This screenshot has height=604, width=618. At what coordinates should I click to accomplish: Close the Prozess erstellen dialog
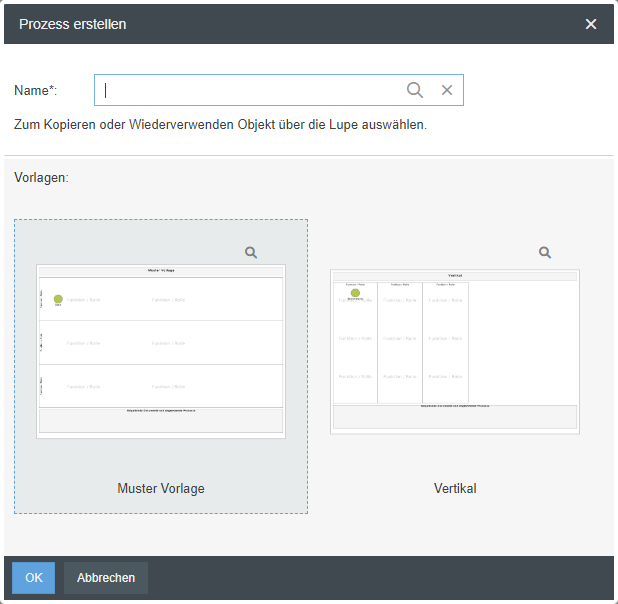click(591, 24)
